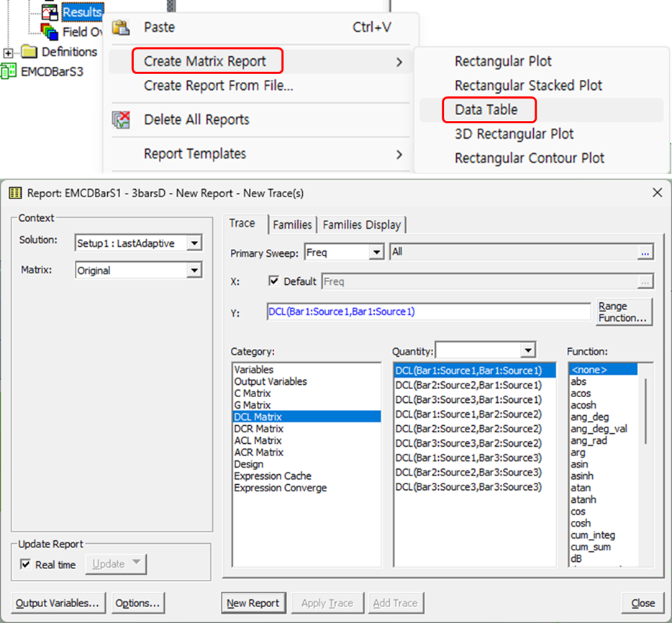Screen dimensions: 672x623
Task: Click the Definitions folder icon
Action: coord(29,52)
